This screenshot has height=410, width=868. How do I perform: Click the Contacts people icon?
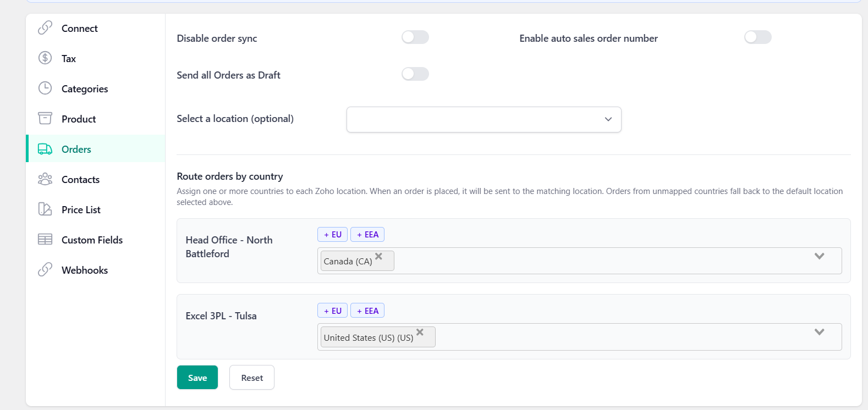(x=45, y=179)
